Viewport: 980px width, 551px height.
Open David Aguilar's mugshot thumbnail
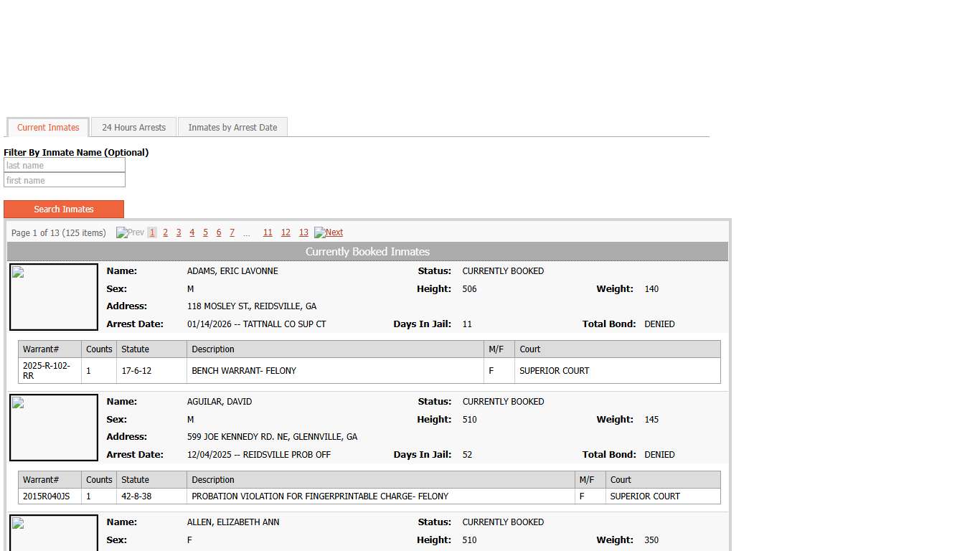click(x=54, y=428)
